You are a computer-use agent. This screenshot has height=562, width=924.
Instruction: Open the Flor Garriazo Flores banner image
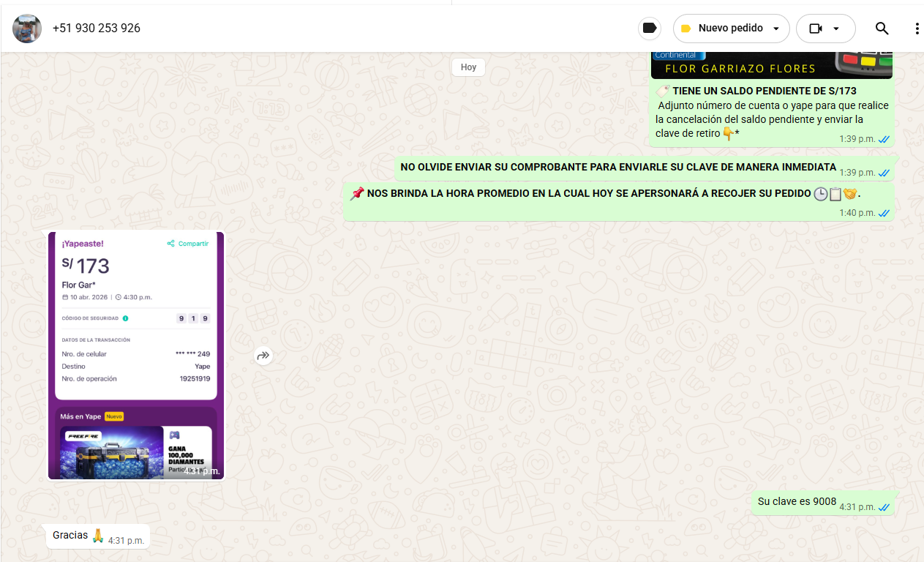pos(771,64)
